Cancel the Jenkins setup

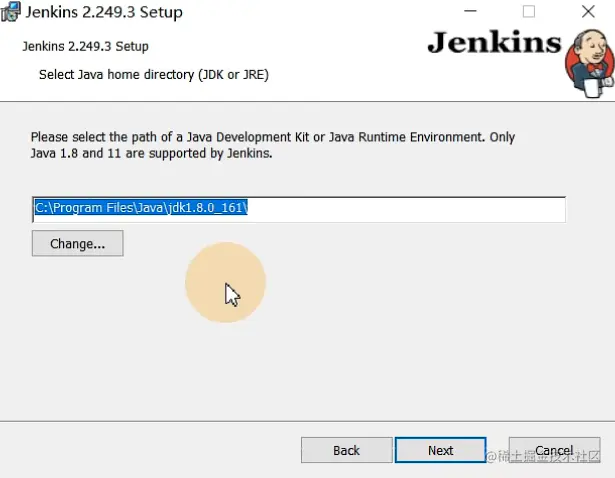click(x=554, y=450)
